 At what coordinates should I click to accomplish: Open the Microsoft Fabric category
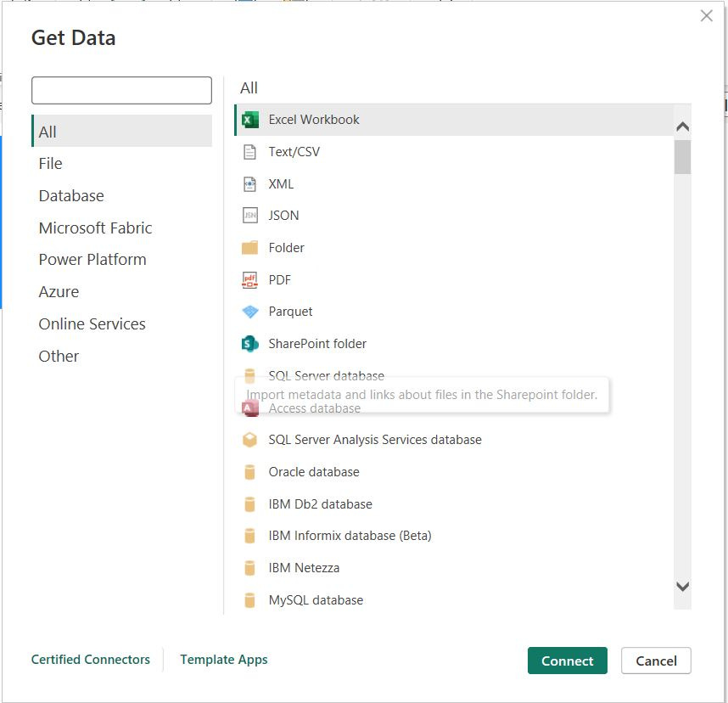[95, 228]
